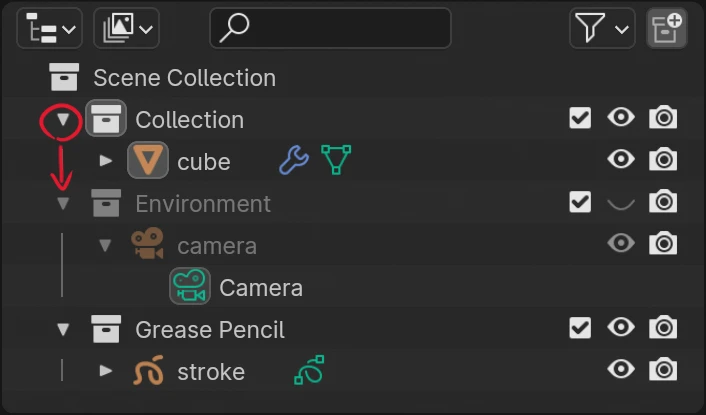The height and width of the screenshot is (415, 706).
Task: Collapse the Collection tree item
Action: point(64,120)
